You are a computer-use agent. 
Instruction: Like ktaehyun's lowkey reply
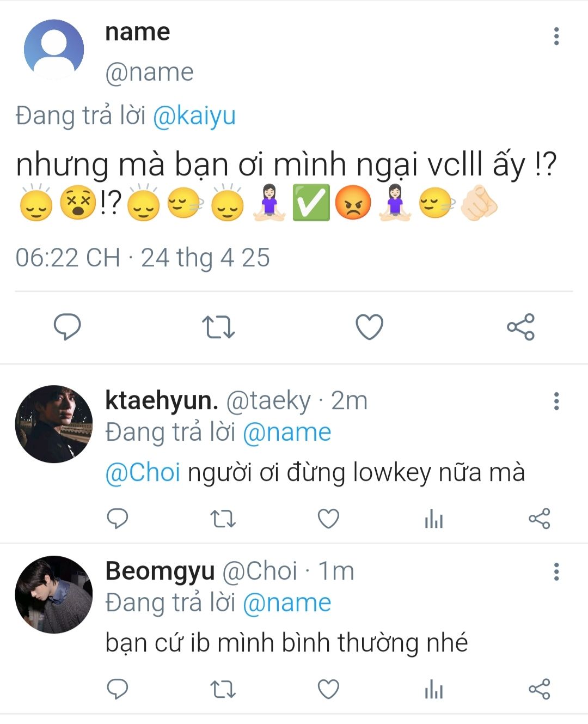(x=328, y=519)
